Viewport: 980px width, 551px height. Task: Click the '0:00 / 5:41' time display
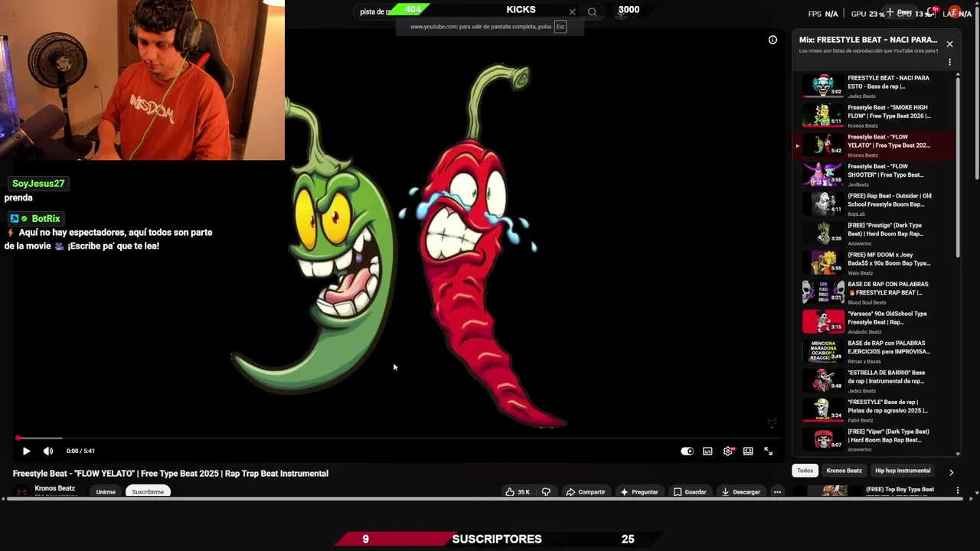click(80, 452)
